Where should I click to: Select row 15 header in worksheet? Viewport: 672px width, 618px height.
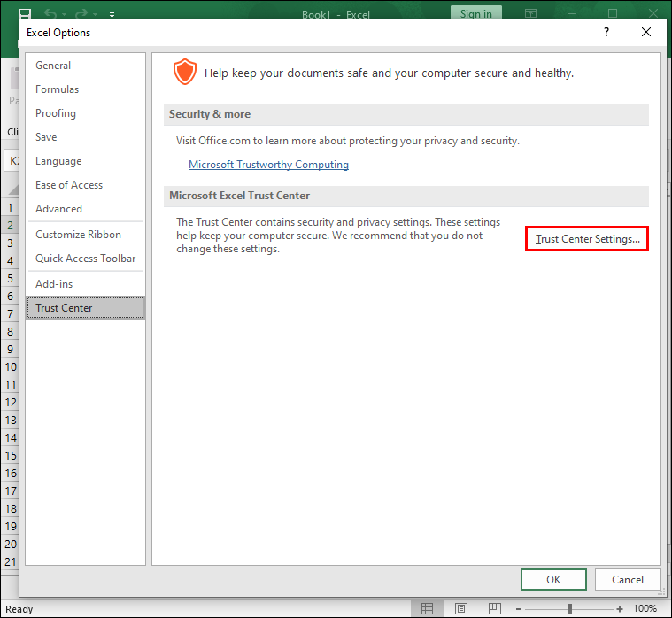[11, 456]
